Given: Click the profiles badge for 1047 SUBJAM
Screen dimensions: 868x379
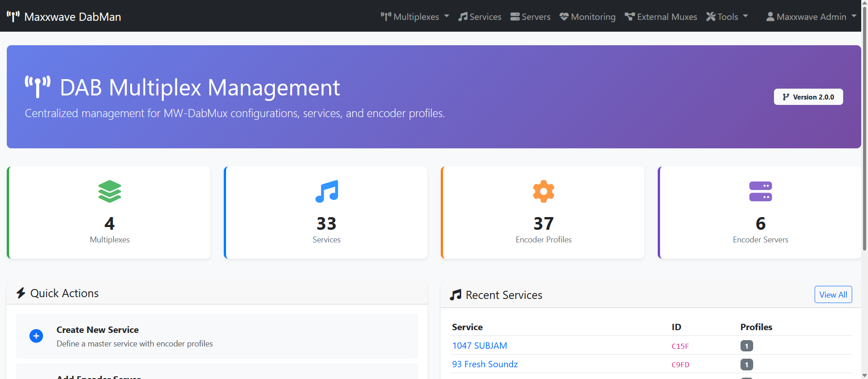Looking at the screenshot, I should pos(746,346).
